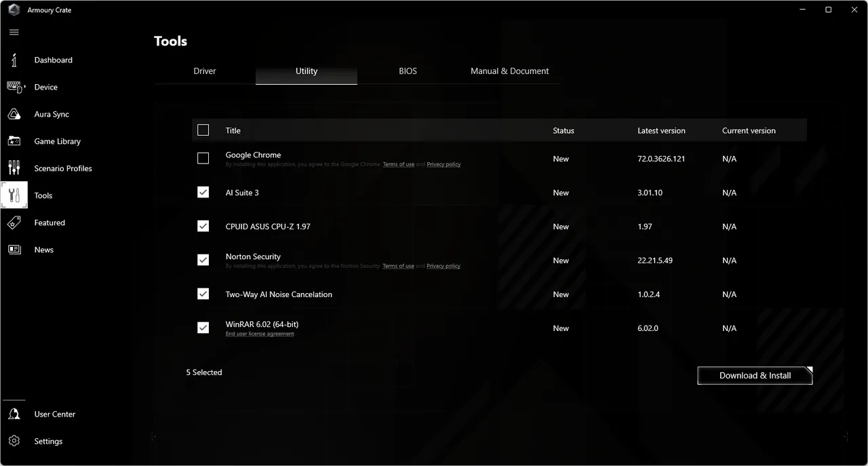The height and width of the screenshot is (466, 868).
Task: Click the Latest version column header
Action: click(x=661, y=131)
